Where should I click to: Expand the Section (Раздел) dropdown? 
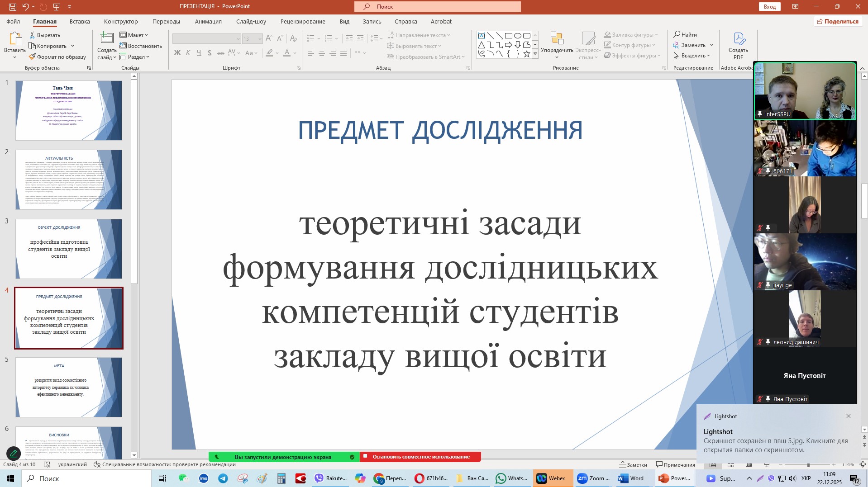[136, 57]
